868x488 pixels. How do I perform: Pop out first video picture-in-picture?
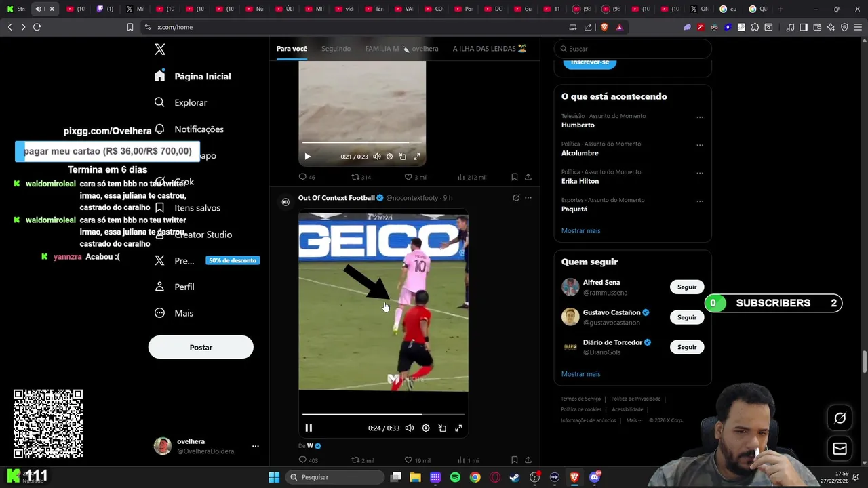tap(403, 157)
